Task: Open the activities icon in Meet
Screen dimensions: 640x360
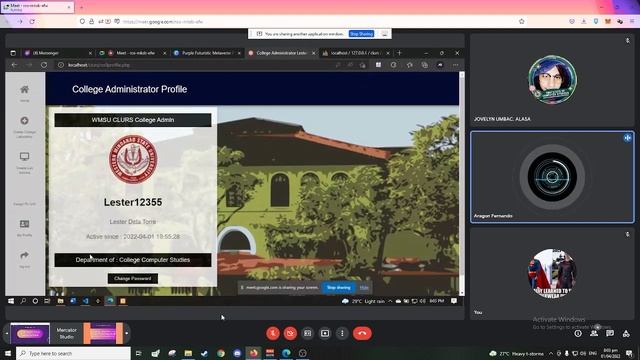Action: point(626,333)
